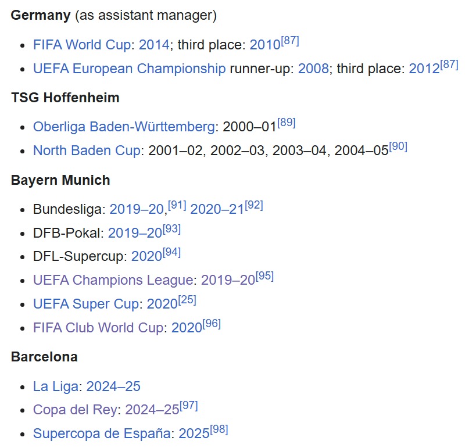Screen dimensions: 476x448
Task: Click the Bundesliga 2020–21 season link
Action: (217, 209)
